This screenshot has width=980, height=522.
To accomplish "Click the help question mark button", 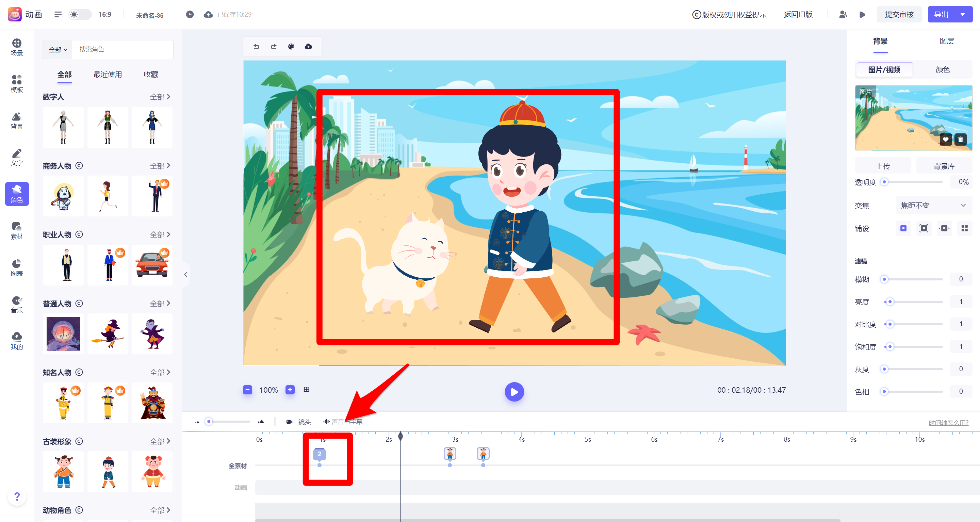I will click(17, 496).
